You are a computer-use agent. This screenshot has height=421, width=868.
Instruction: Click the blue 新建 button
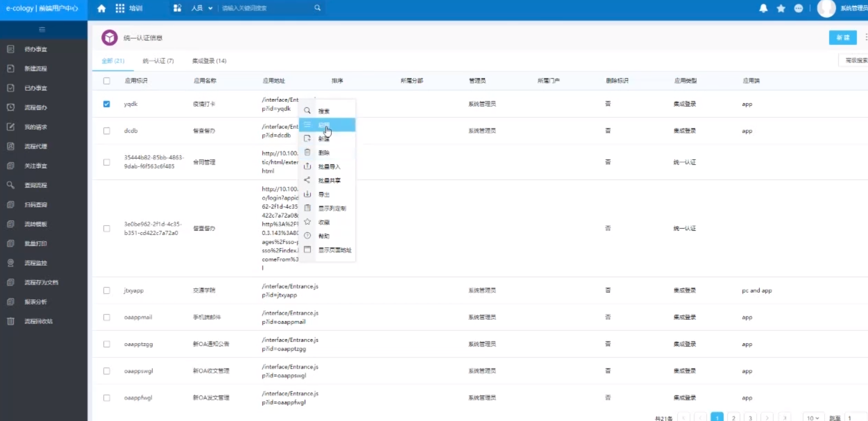[x=843, y=37]
